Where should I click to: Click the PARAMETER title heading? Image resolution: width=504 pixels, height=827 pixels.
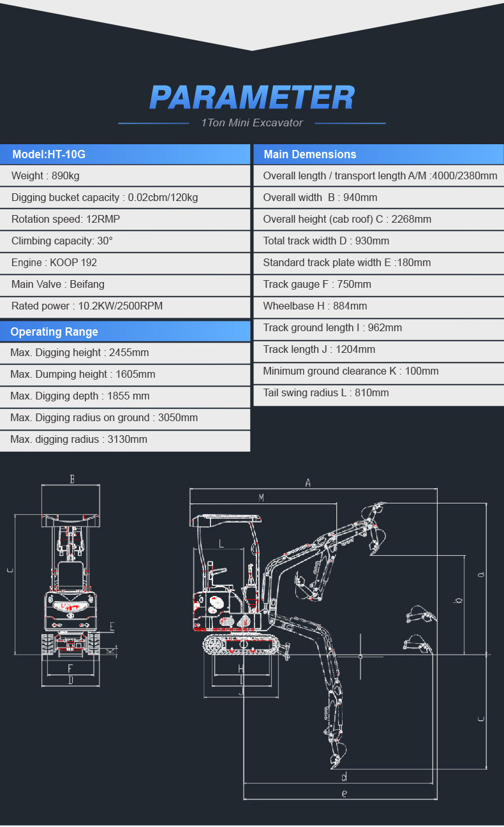click(251, 98)
